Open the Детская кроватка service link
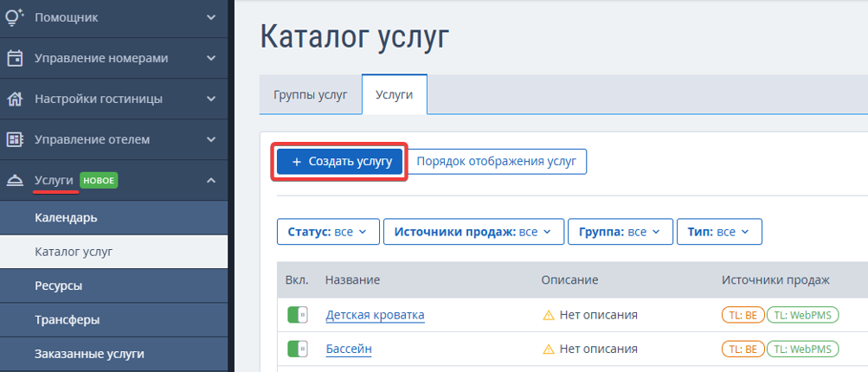The height and width of the screenshot is (372, 868). [376, 316]
